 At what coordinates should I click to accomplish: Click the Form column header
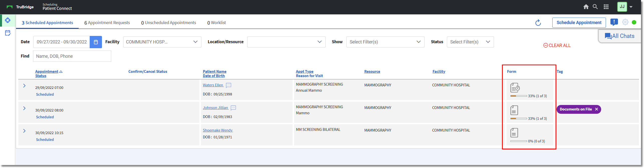point(511,72)
